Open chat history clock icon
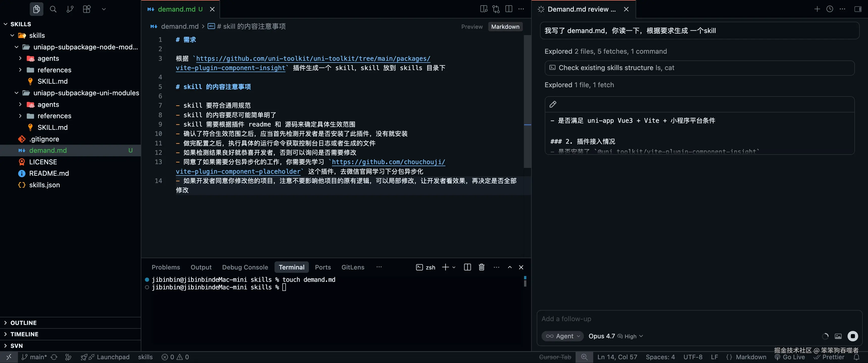This screenshot has height=363, width=868. [x=830, y=9]
